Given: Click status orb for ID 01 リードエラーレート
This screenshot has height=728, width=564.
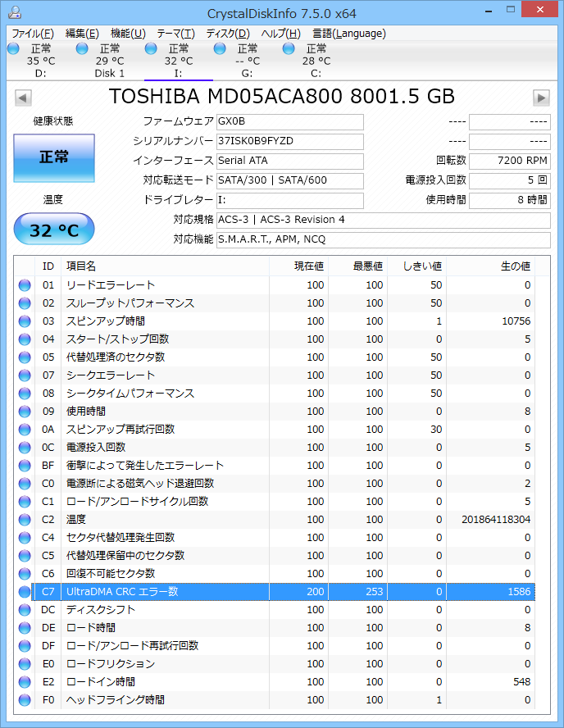Looking at the screenshot, I should pos(25,285).
